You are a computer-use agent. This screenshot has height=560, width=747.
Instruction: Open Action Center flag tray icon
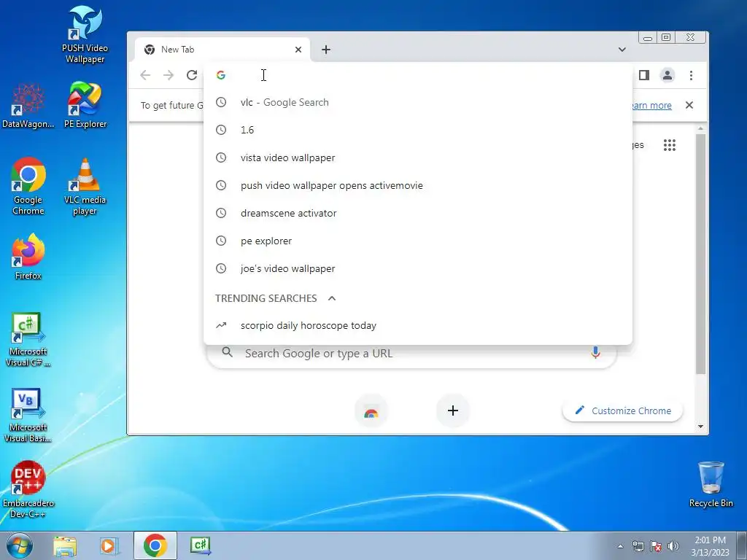coord(656,547)
